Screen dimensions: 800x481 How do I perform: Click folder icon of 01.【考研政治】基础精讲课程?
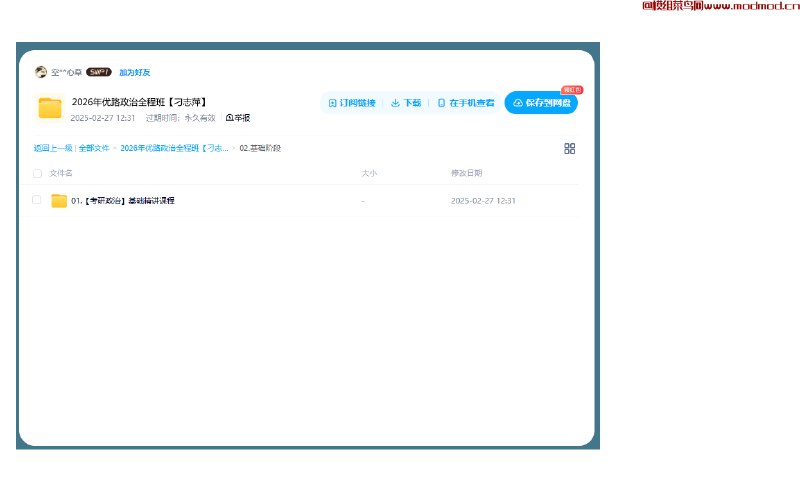point(59,200)
